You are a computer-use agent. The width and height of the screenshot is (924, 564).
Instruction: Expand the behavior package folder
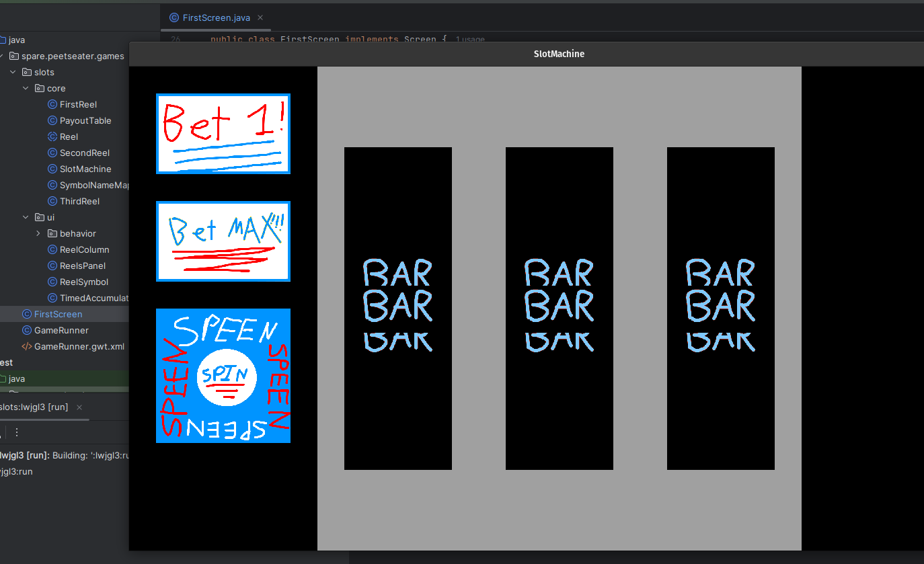tap(38, 233)
